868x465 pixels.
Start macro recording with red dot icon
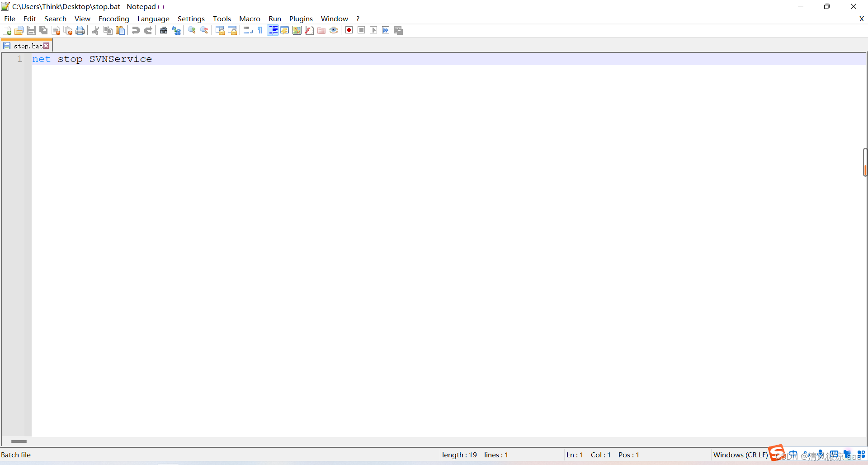coord(349,30)
